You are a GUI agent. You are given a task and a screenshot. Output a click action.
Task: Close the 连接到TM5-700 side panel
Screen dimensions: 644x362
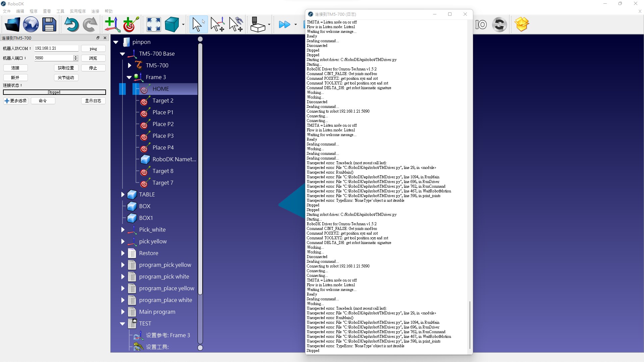pyautogui.click(x=105, y=38)
